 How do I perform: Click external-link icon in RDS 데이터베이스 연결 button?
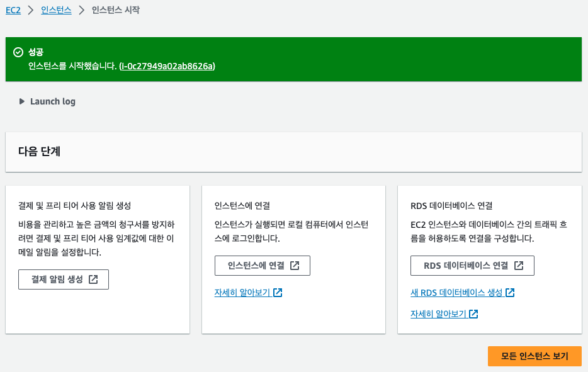pyautogui.click(x=519, y=266)
